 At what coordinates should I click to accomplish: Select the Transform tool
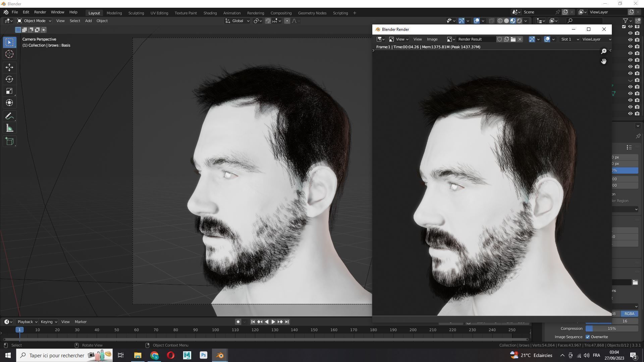click(x=9, y=103)
